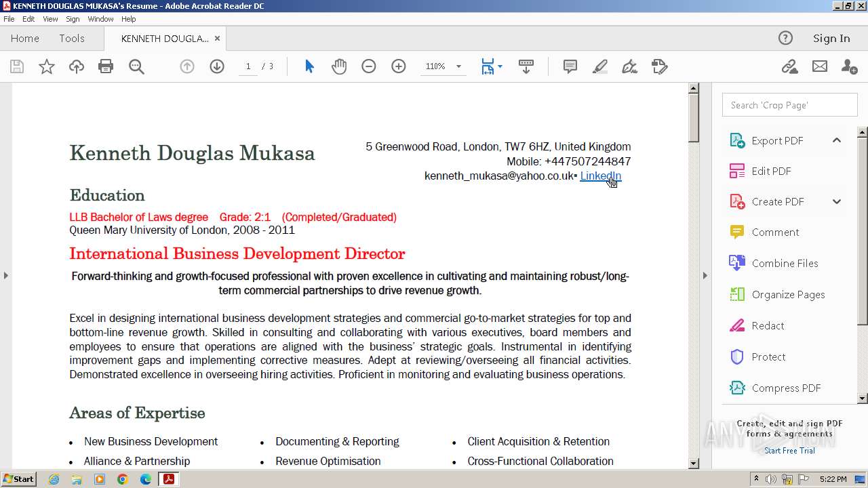Open the stamp edit tool in toolbar
868x488 pixels.
pyautogui.click(x=660, y=66)
